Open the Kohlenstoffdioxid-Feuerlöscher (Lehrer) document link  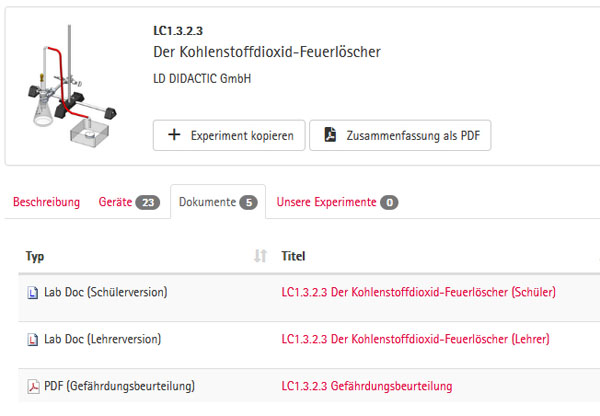tap(415, 340)
